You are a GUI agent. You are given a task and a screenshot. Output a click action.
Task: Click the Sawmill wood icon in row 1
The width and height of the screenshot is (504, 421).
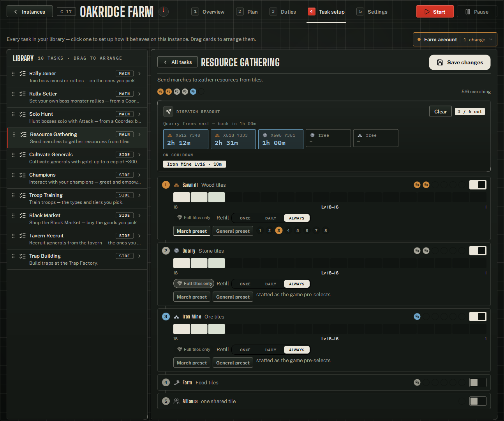point(176,185)
